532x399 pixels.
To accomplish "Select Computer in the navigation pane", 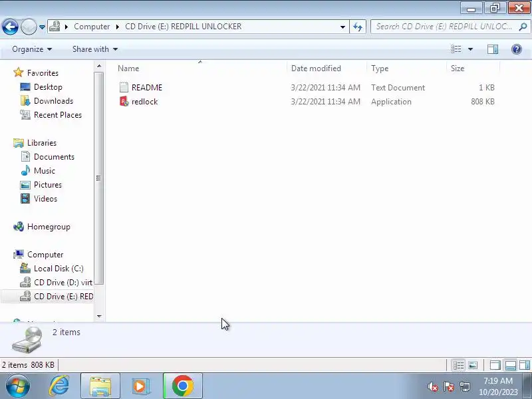I will [45, 255].
